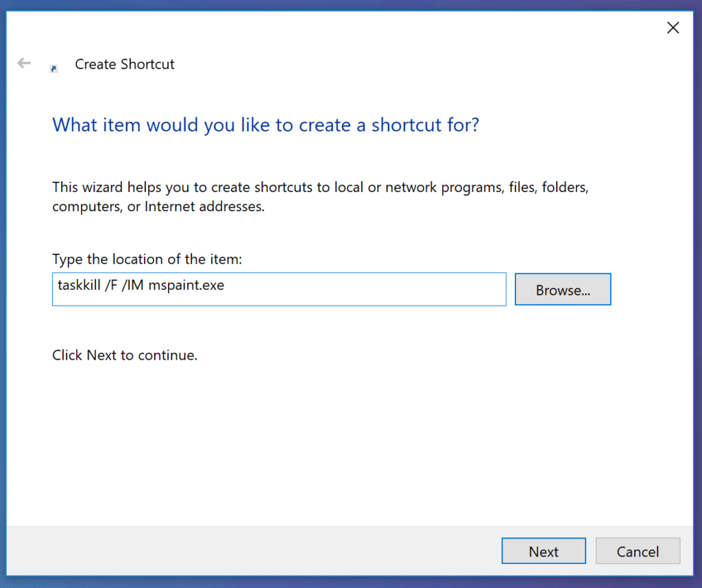Close the Create Shortcut window
The image size is (702, 588).
(673, 27)
